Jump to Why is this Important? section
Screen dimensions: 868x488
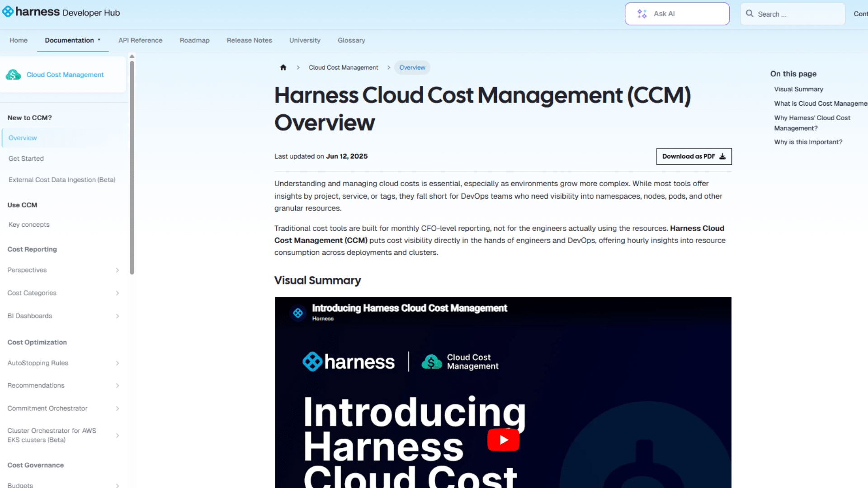coord(808,142)
